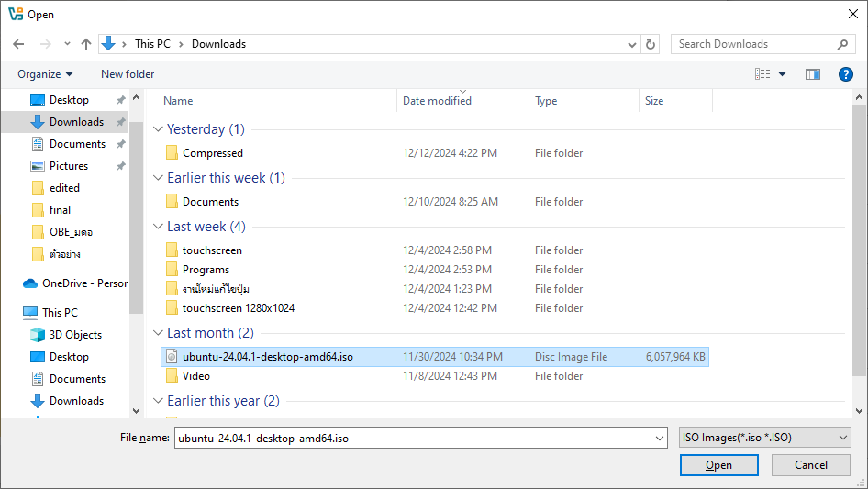
Task: Toggle the preview pane icon
Action: click(x=812, y=74)
